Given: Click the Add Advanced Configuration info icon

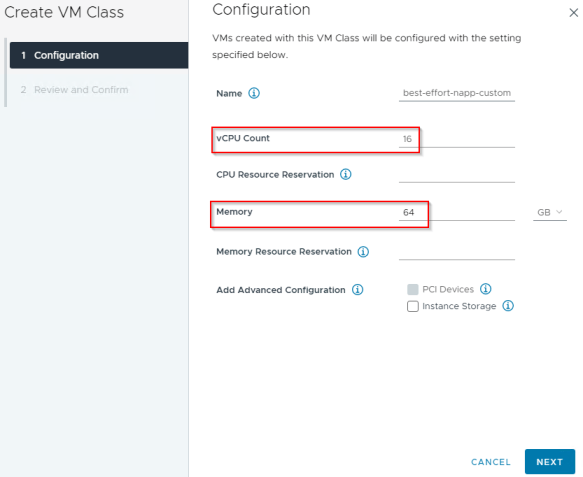Looking at the screenshot, I should (358, 289).
